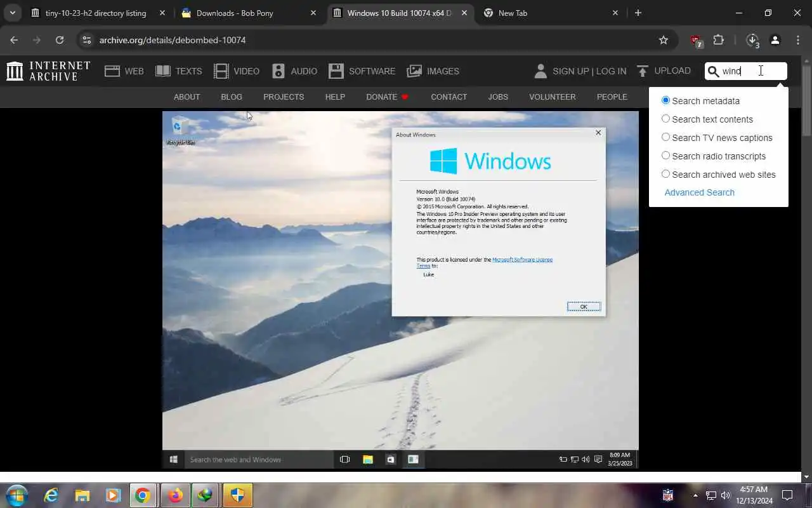The image size is (812, 508).
Task: Open the People menu item
Action: click(612, 97)
